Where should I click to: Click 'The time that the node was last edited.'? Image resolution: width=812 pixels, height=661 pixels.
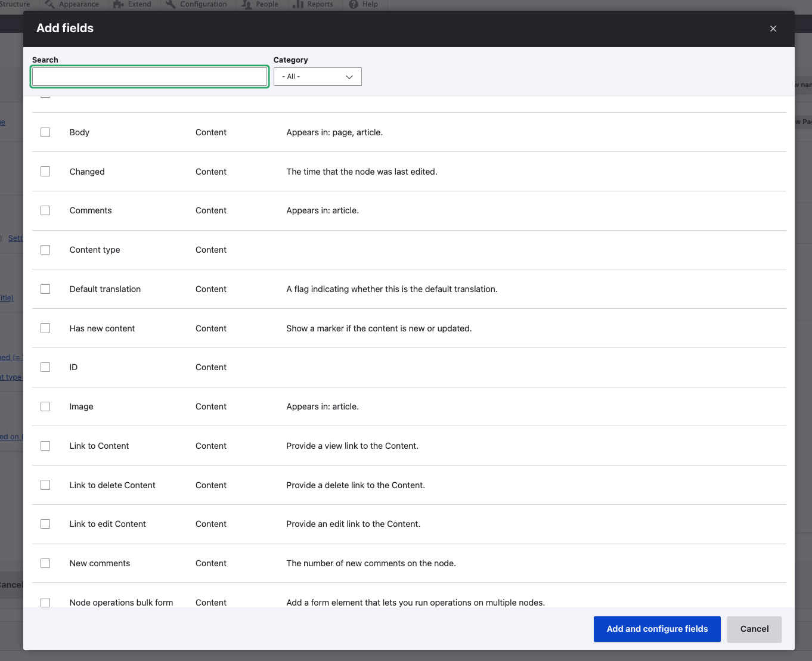coord(362,172)
